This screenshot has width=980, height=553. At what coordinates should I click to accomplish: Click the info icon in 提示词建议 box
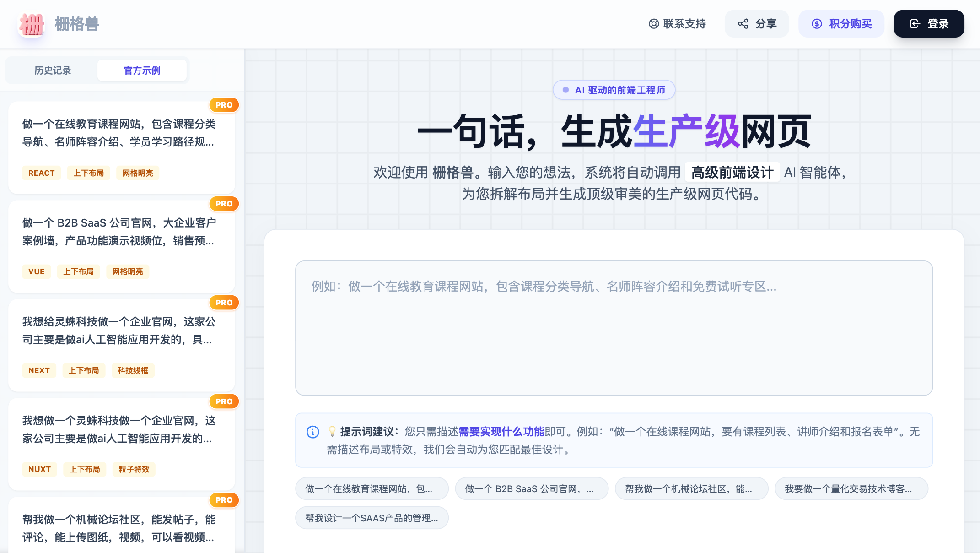click(313, 432)
